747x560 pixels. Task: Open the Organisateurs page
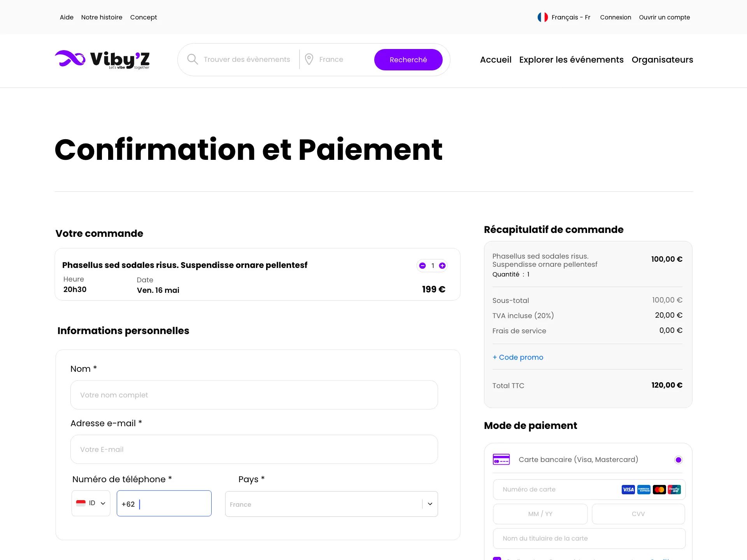pyautogui.click(x=662, y=59)
